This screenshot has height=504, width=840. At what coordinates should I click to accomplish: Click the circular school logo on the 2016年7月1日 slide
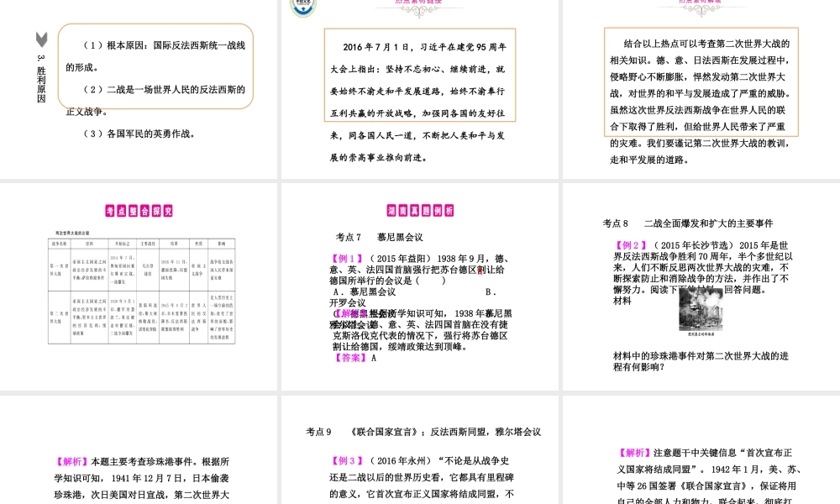(303, 8)
